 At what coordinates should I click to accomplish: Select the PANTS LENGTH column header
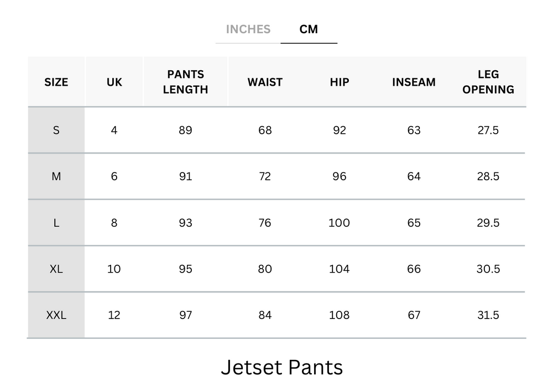[185, 82]
